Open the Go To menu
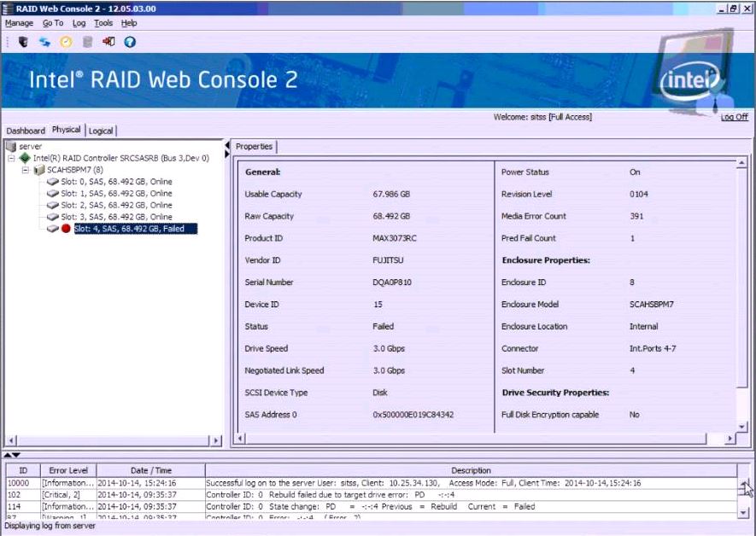Screen dimensions: 756x536 coord(53,23)
